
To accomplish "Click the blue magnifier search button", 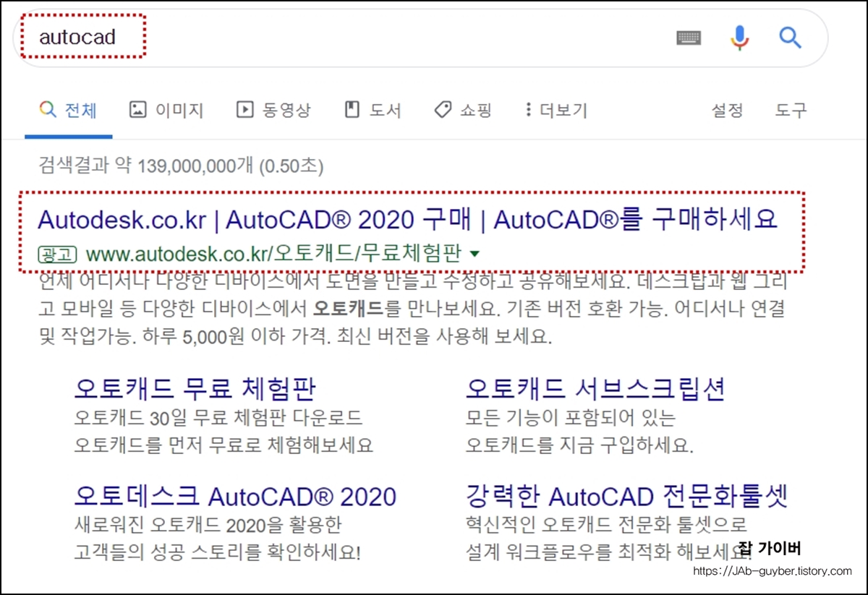I will (791, 37).
